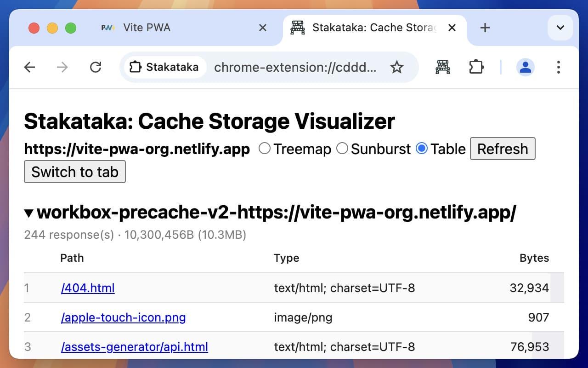Click the chrome-extension URL in the address bar

point(295,68)
